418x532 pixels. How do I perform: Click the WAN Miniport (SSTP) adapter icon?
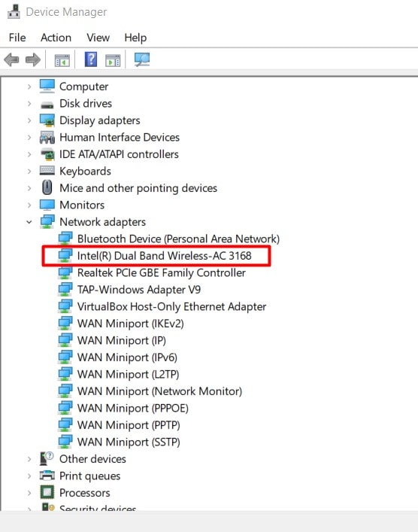(65, 442)
